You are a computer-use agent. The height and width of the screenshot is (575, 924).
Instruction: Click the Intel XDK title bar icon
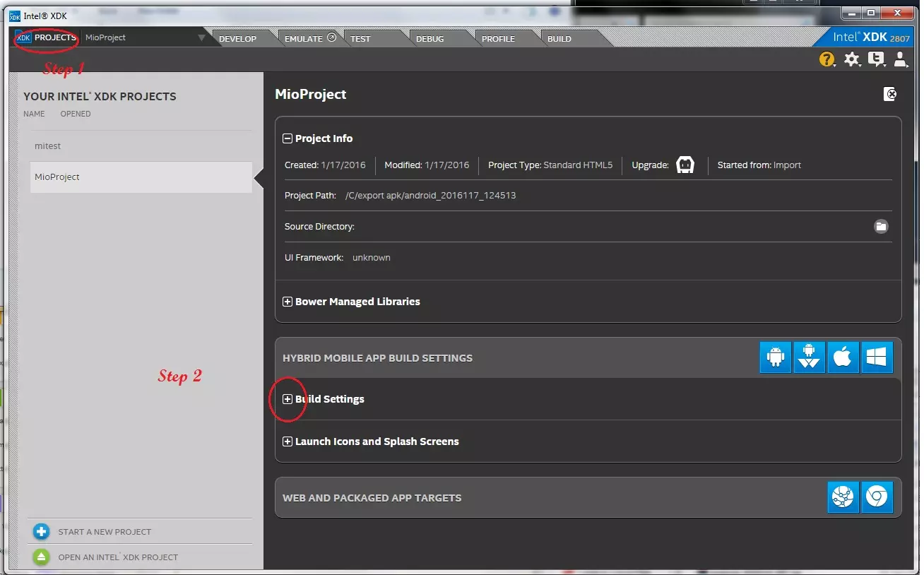15,15
